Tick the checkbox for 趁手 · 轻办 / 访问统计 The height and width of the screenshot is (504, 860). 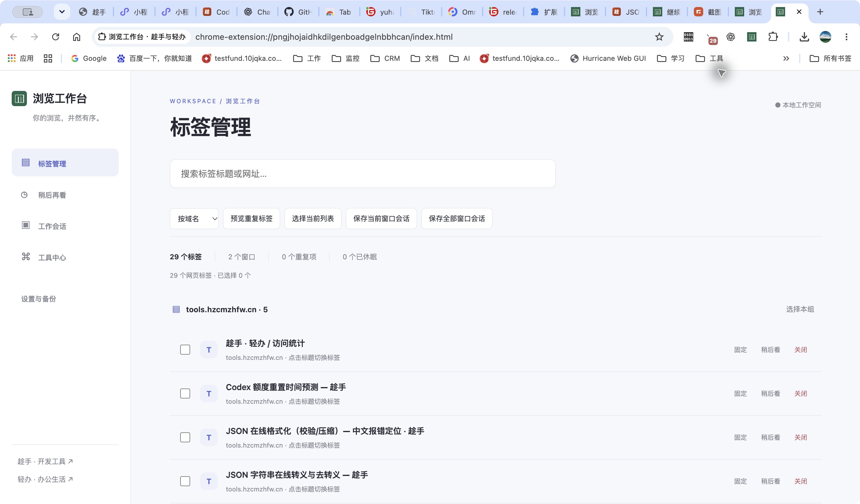[185, 350]
